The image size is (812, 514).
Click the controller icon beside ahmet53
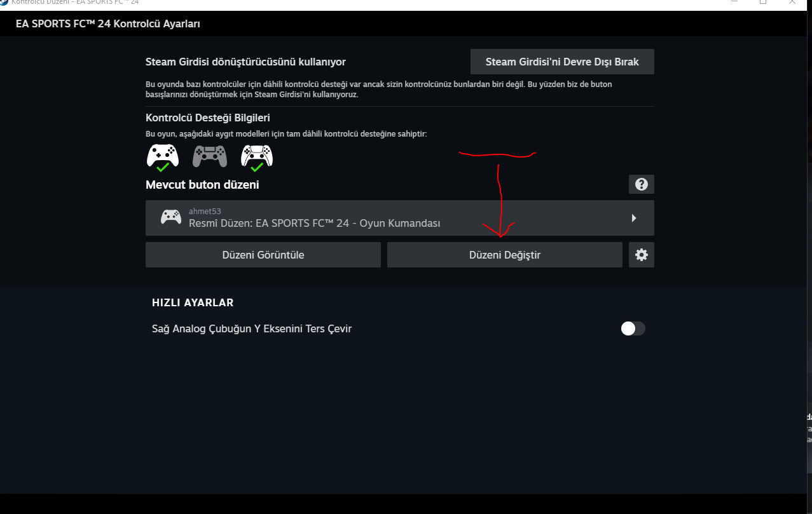point(170,217)
